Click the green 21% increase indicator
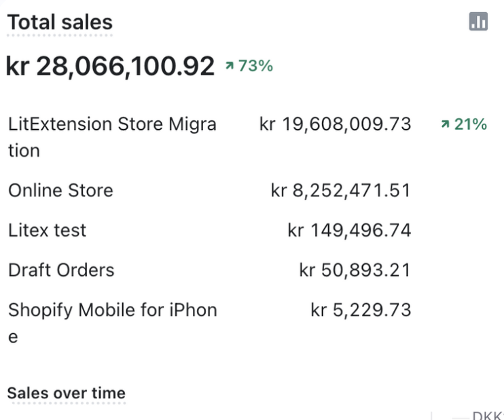This screenshot has height=420, width=504. [463, 124]
